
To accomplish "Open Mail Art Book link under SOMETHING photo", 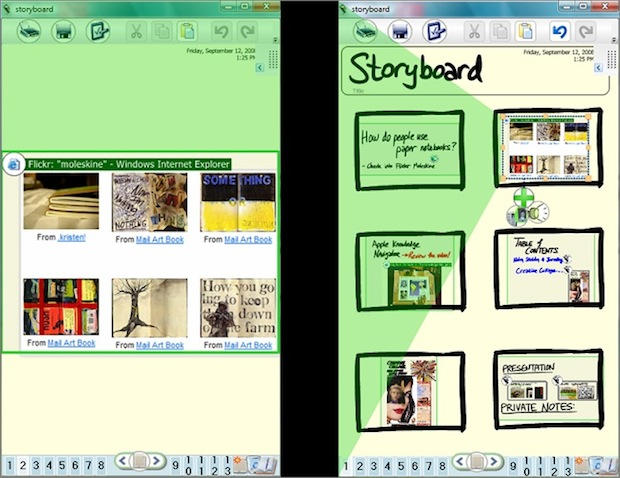I will point(248,239).
